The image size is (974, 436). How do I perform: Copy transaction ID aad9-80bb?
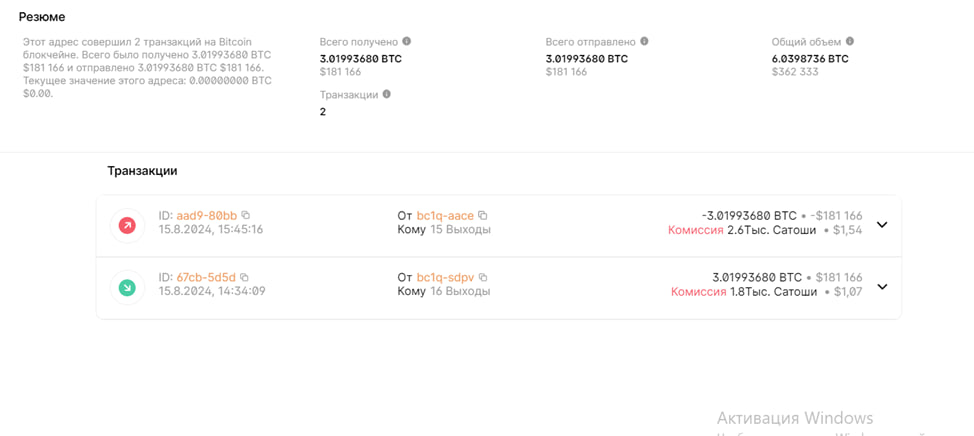pyautogui.click(x=245, y=215)
